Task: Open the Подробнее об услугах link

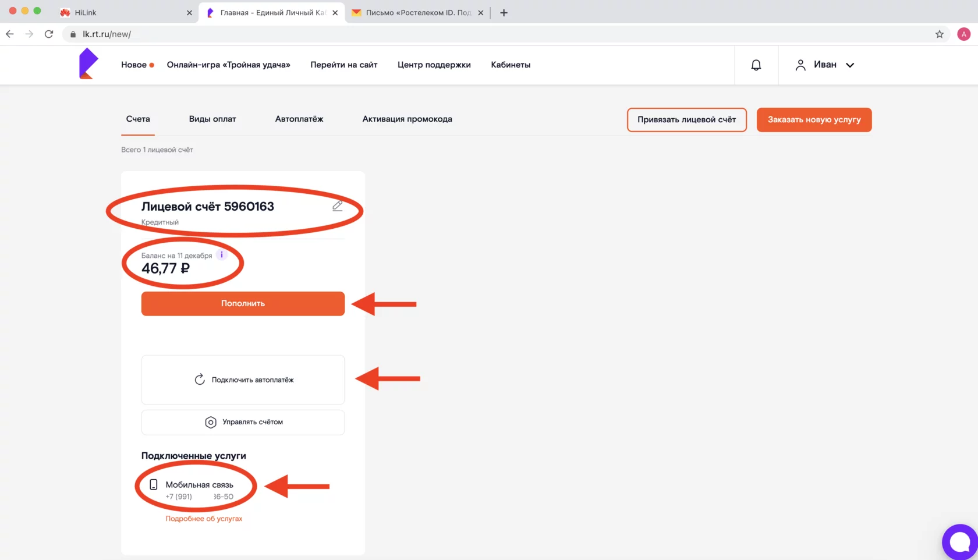Action: click(x=204, y=519)
